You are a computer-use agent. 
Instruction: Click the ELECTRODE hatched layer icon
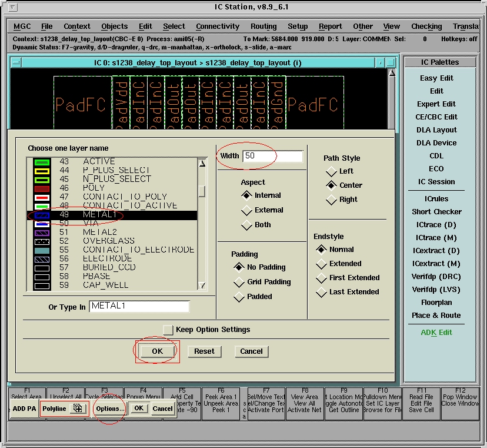click(x=42, y=259)
